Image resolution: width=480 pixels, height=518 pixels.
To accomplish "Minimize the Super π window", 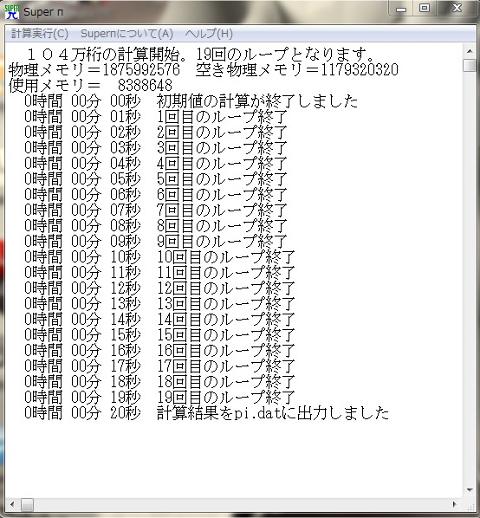I will (x=401, y=9).
